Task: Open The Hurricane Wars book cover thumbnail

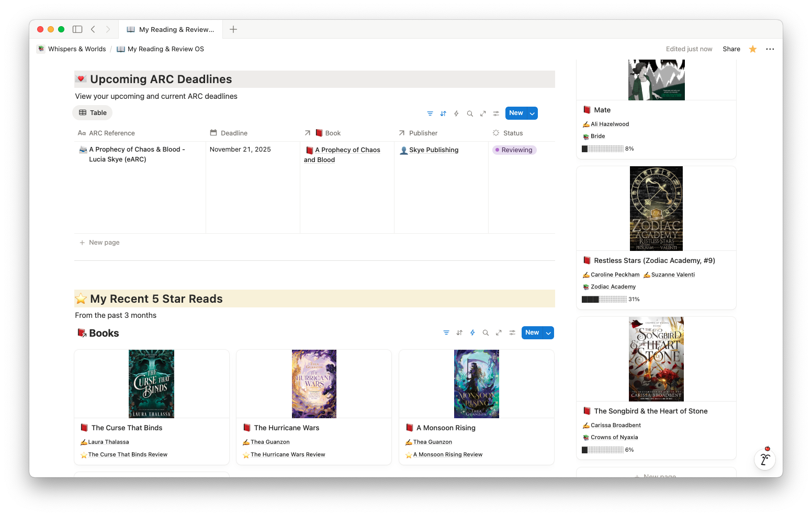Action: coord(314,384)
